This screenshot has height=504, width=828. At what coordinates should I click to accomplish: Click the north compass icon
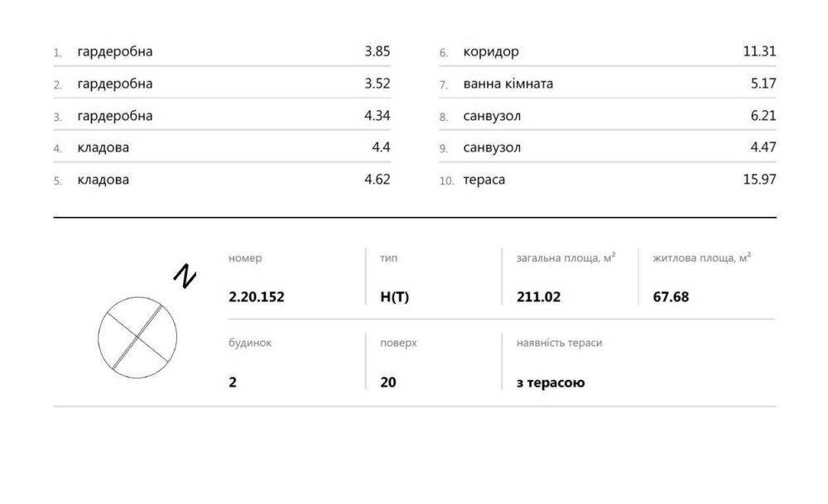[137, 335]
